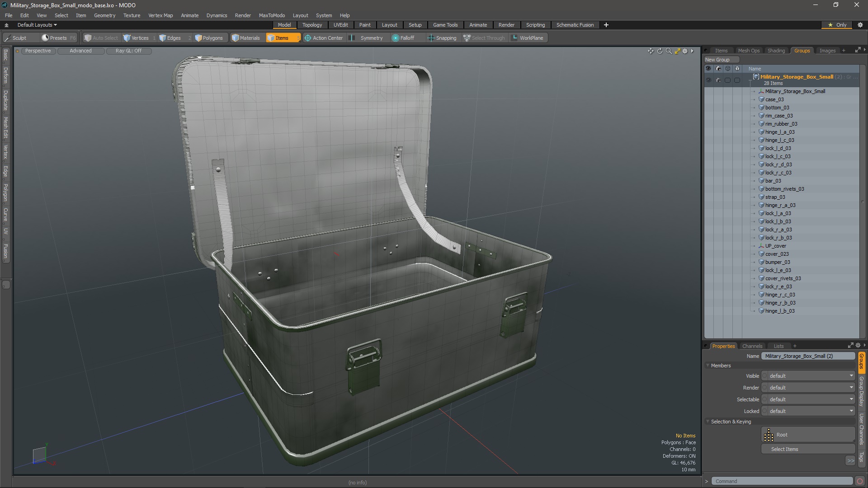Select the strap_03 item in list
This screenshot has width=868, height=488.
(775, 197)
